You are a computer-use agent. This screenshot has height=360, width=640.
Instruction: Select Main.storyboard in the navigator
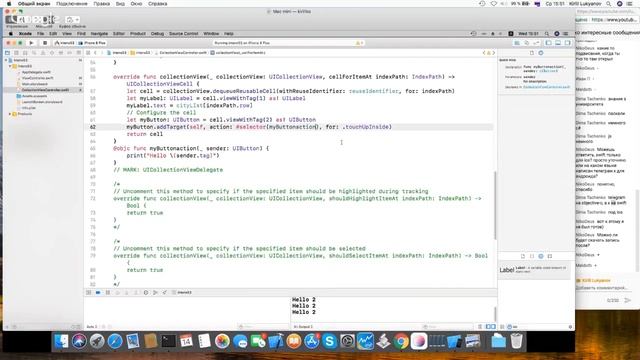(34, 84)
